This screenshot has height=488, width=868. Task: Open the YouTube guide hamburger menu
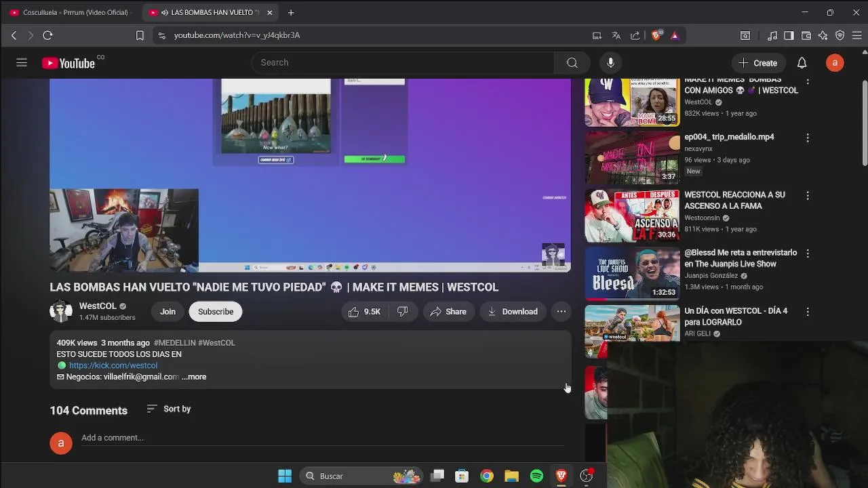(x=22, y=62)
